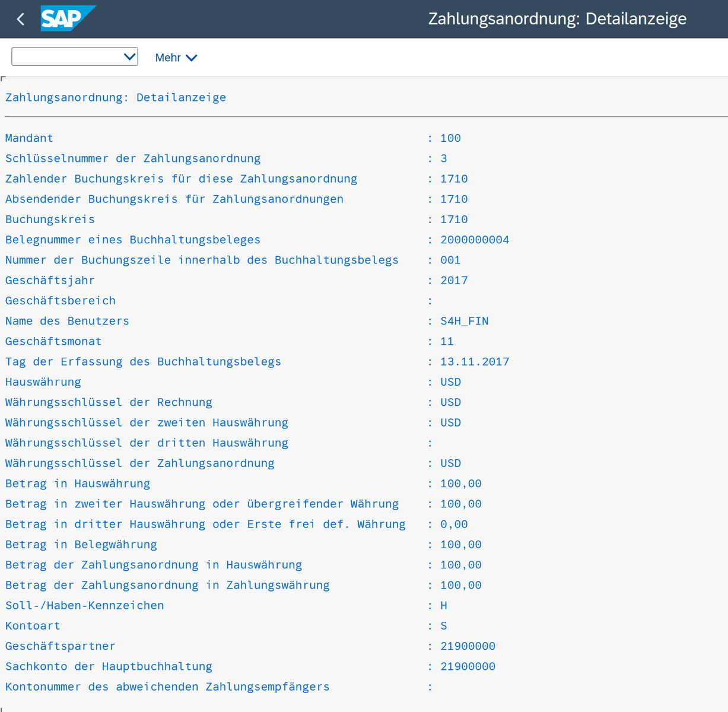The height and width of the screenshot is (712, 728).
Task: Click the Schlüsselnummer der Zahlungsanordnung value 3
Action: 444,158
